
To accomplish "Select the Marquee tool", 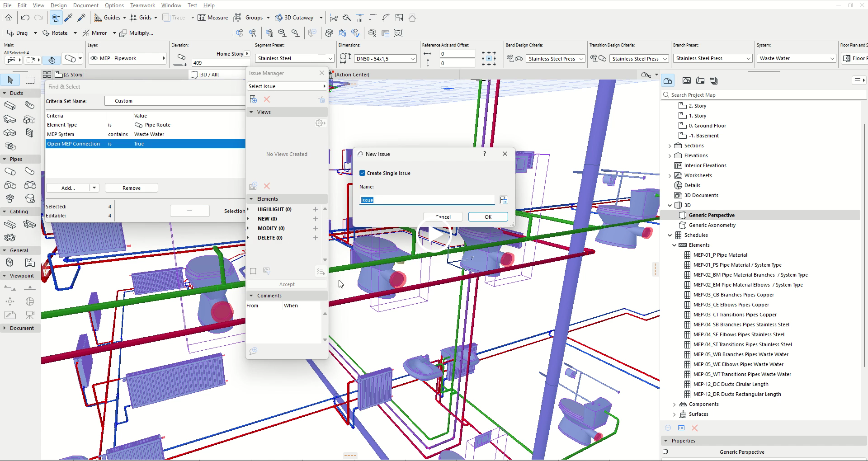I will (x=30, y=80).
